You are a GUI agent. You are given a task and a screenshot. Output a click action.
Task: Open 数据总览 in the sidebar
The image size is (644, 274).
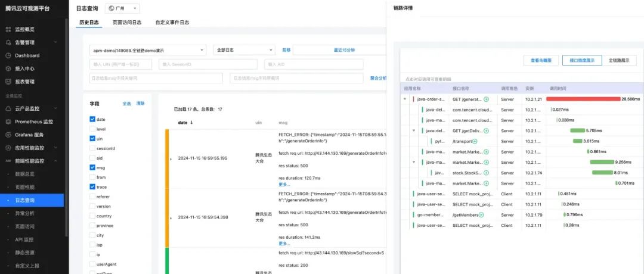tap(24, 174)
